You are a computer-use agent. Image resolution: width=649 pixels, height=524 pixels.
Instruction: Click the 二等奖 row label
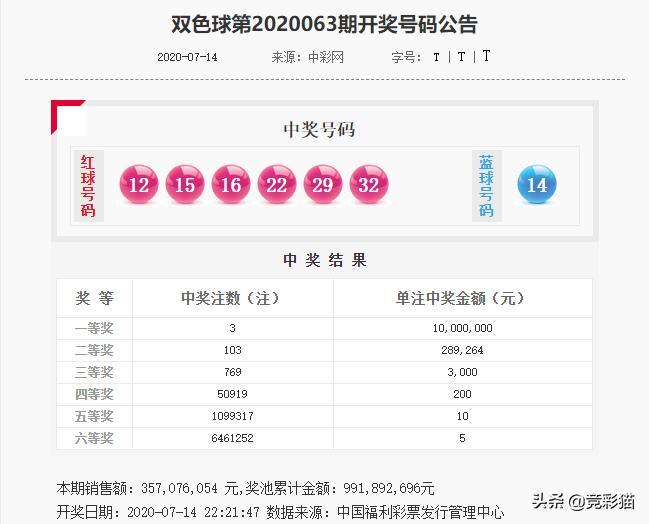(x=94, y=351)
